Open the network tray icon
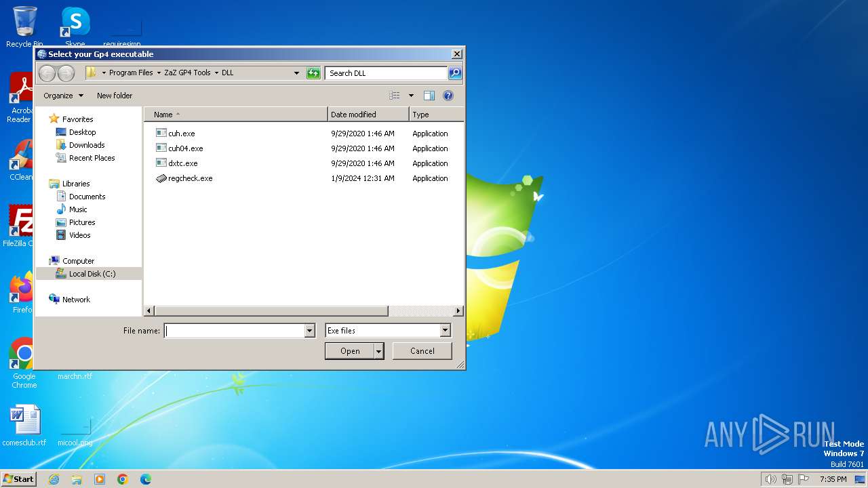 [x=787, y=479]
